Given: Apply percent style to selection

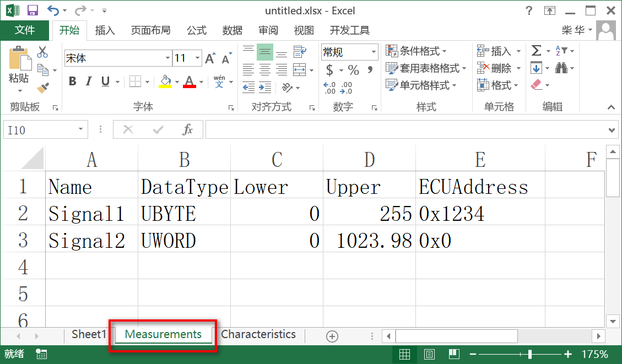Looking at the screenshot, I should tap(354, 70).
